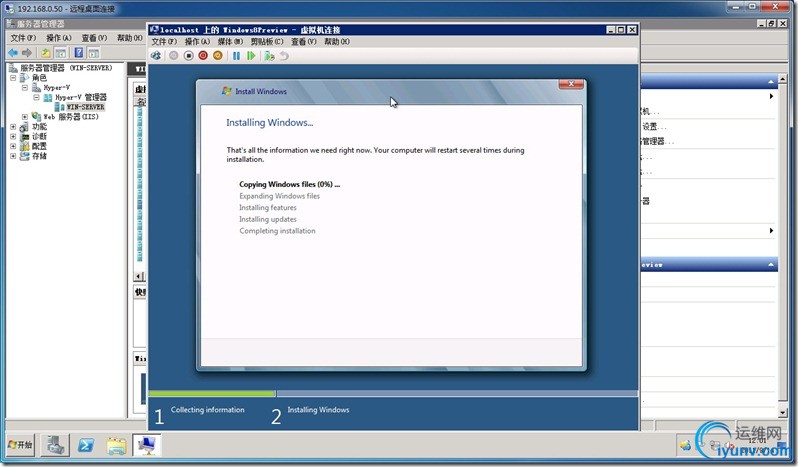Open 查看 menu in Server Manager
798x467 pixels.
pos(94,38)
